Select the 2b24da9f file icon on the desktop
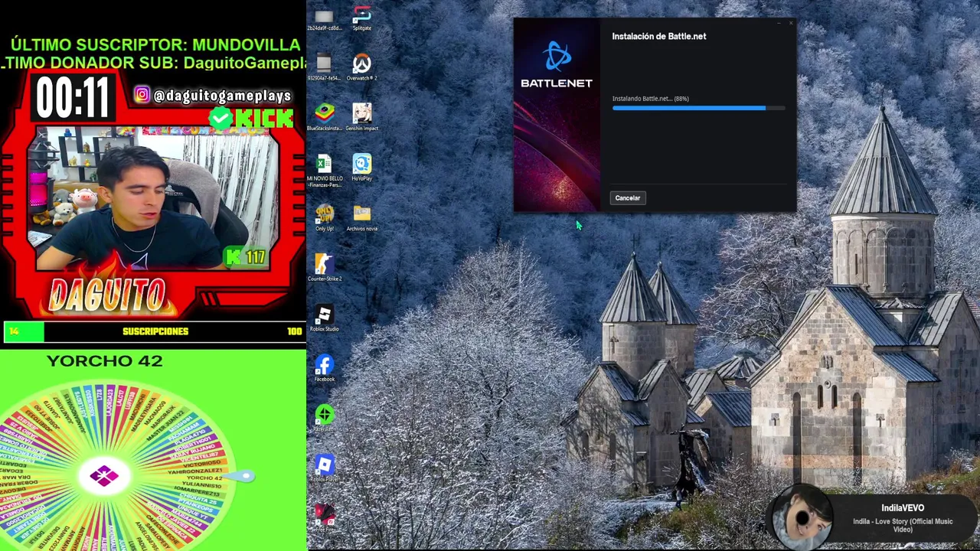This screenshot has width=980, height=551. click(325, 19)
